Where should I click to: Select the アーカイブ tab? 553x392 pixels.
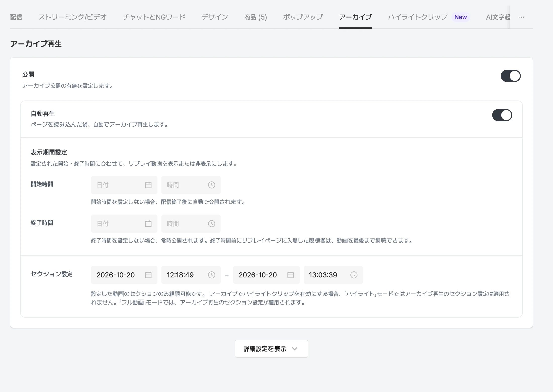coord(355,17)
